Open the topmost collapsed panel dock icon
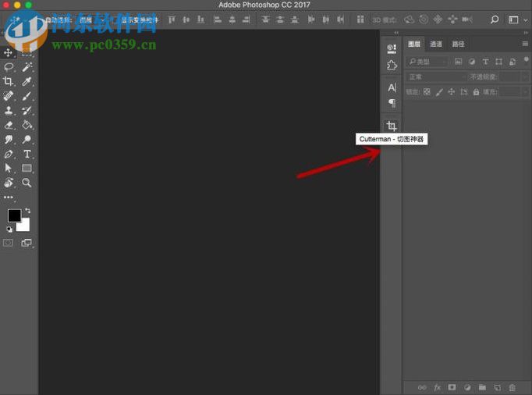The image size is (532, 395). pyautogui.click(x=392, y=49)
